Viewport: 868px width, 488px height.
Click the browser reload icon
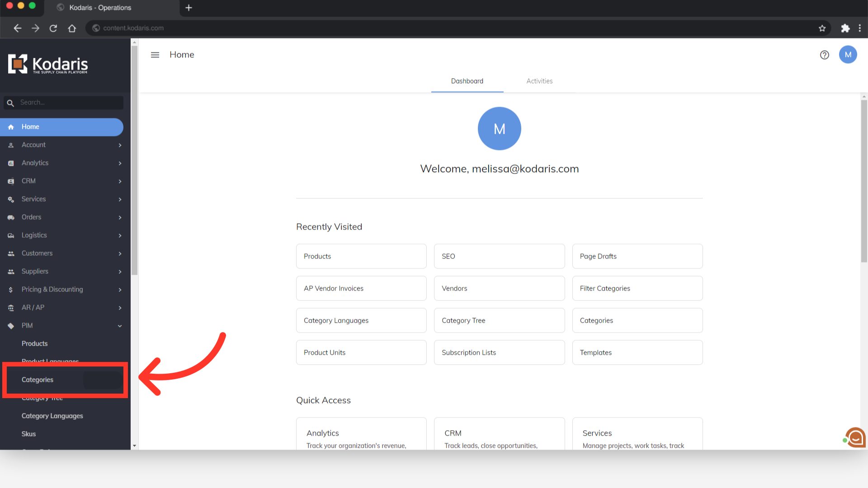53,28
